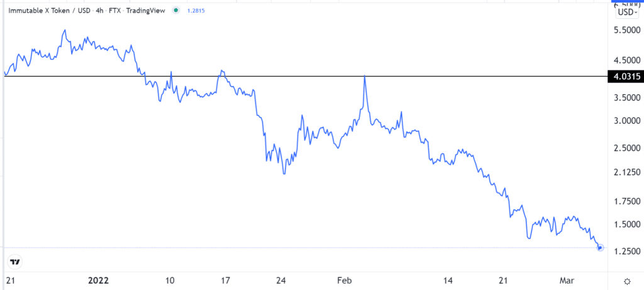
Task: Select the 4.0315 horizontal line price label
Action: pos(624,77)
